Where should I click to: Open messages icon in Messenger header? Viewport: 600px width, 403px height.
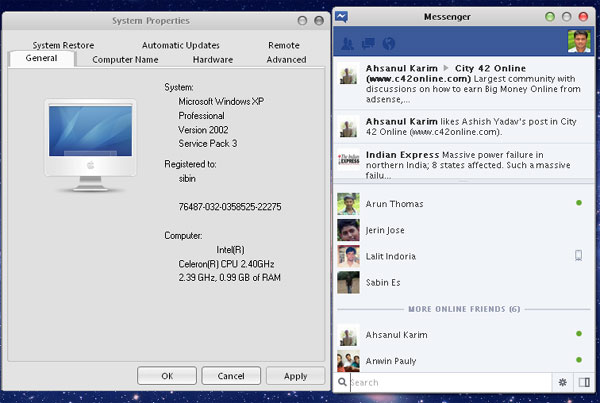tap(368, 43)
